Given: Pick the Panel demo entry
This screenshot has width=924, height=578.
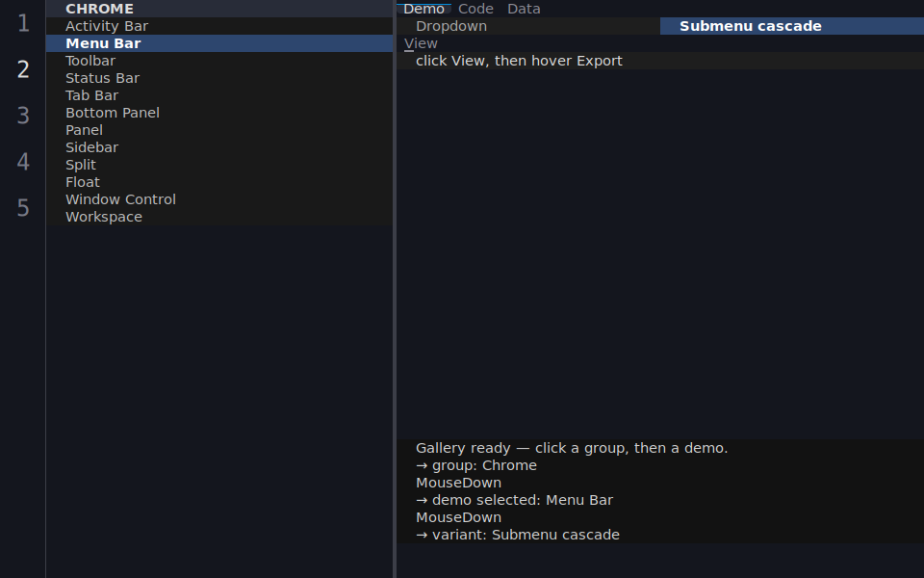Looking at the screenshot, I should click(x=219, y=130).
